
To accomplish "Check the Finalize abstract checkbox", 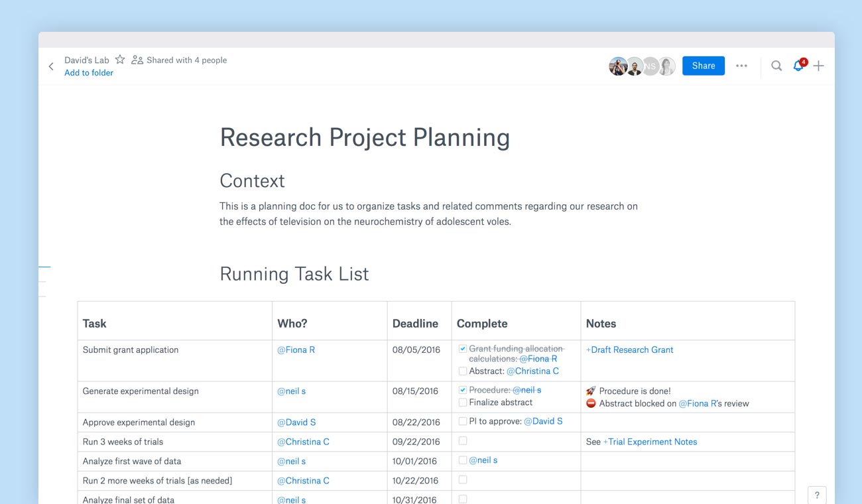I will (x=463, y=403).
